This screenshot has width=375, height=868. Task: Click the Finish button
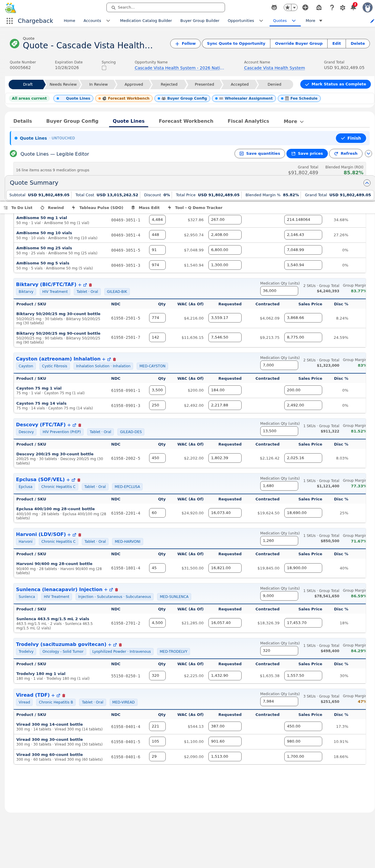tap(351, 138)
